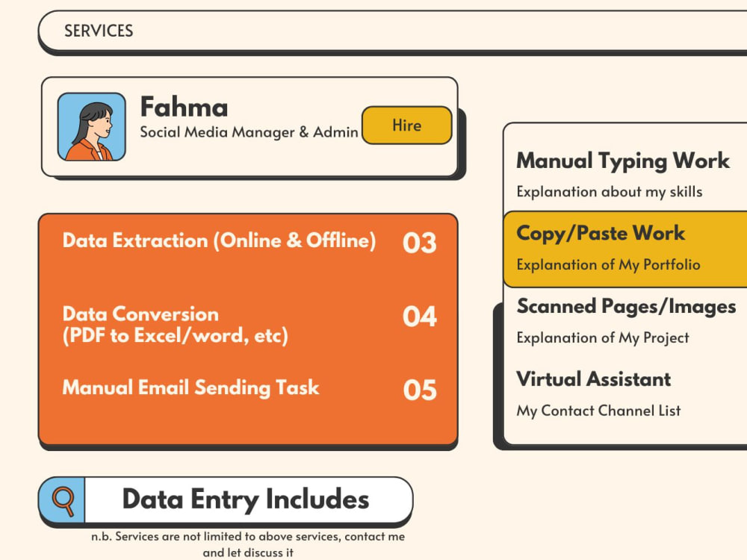The height and width of the screenshot is (560, 747).
Task: Click the n.b. services note text
Action: point(248,544)
